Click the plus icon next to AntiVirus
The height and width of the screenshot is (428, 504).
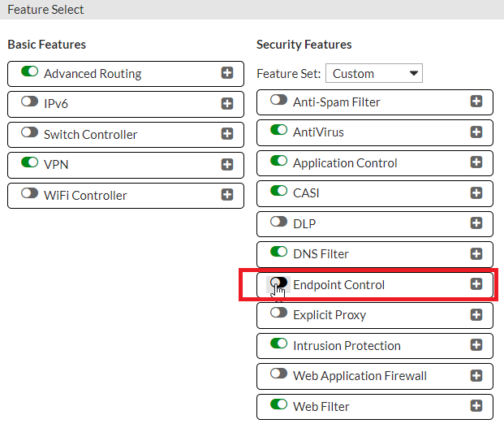[x=476, y=132]
